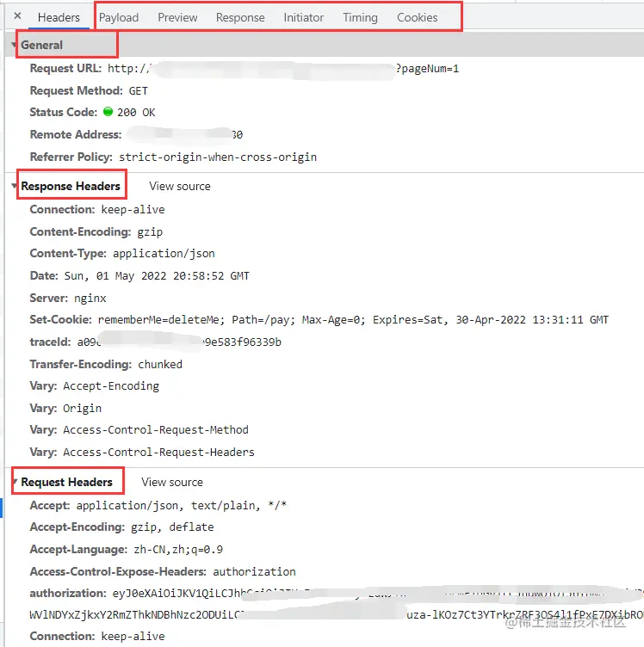Select Content-Type application/json value

pos(164,253)
